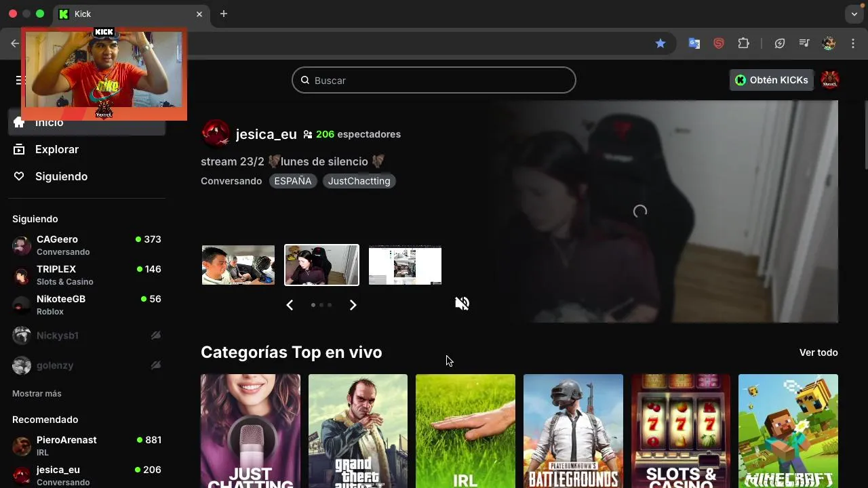Focus the Buscar search field
The image size is (868, 488).
434,80
